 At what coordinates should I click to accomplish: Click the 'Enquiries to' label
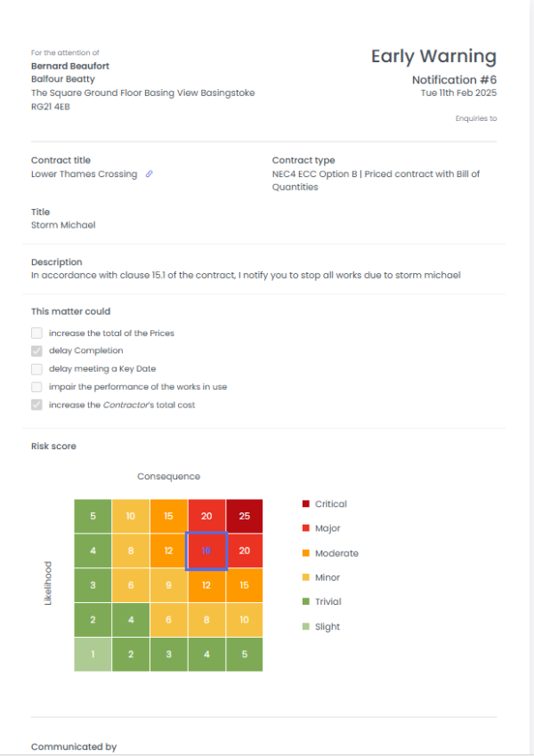point(475,117)
